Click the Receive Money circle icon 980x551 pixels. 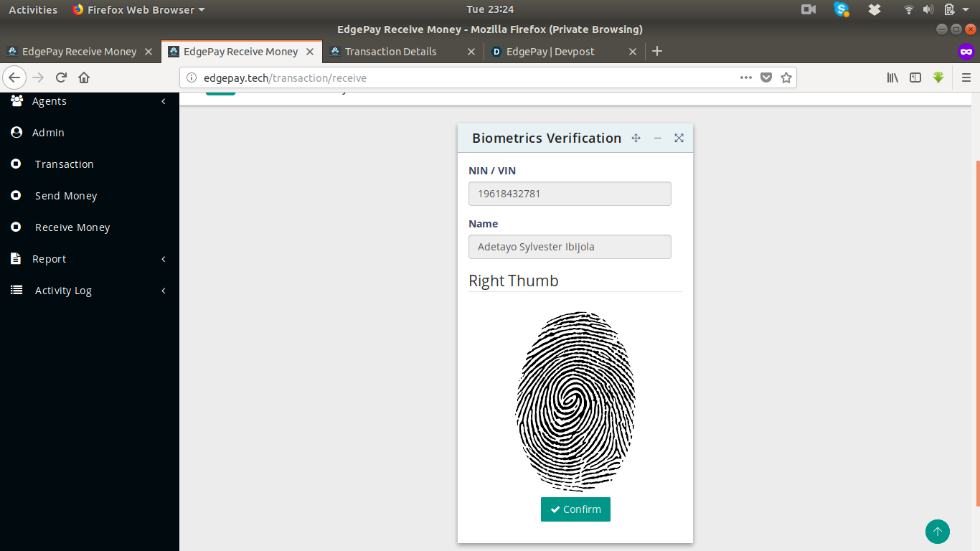tap(16, 227)
